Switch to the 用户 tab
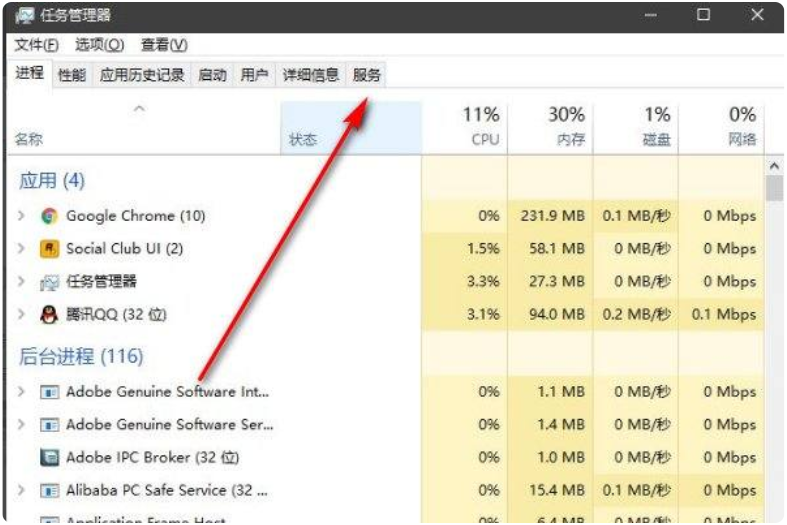The image size is (787, 525). [x=254, y=75]
